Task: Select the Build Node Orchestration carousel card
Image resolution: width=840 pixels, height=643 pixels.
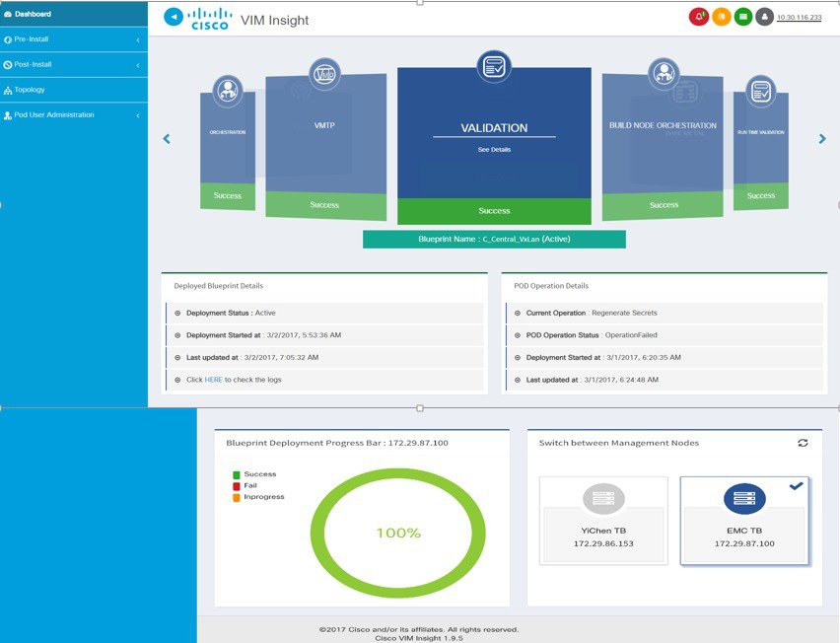Action: 663,147
